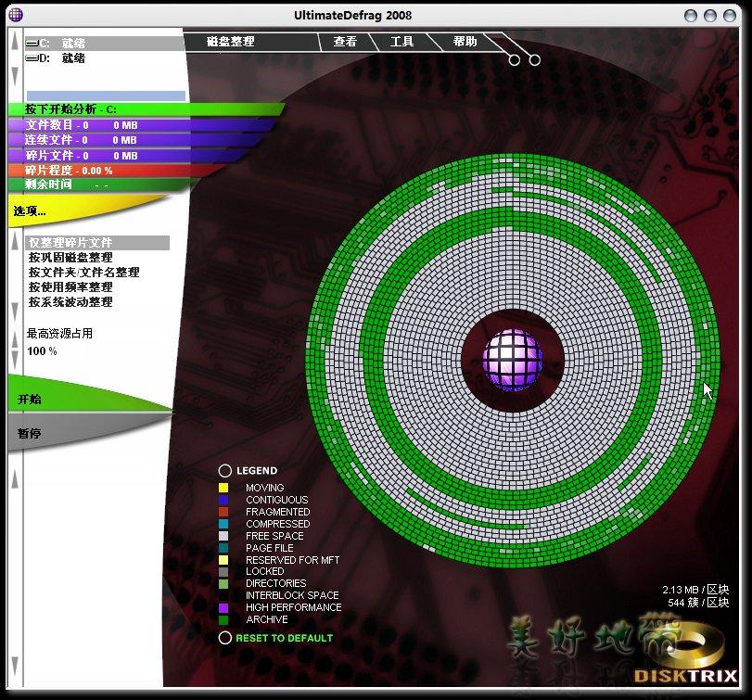
Task: Click the LEGEND heading text
Action: pyautogui.click(x=257, y=471)
